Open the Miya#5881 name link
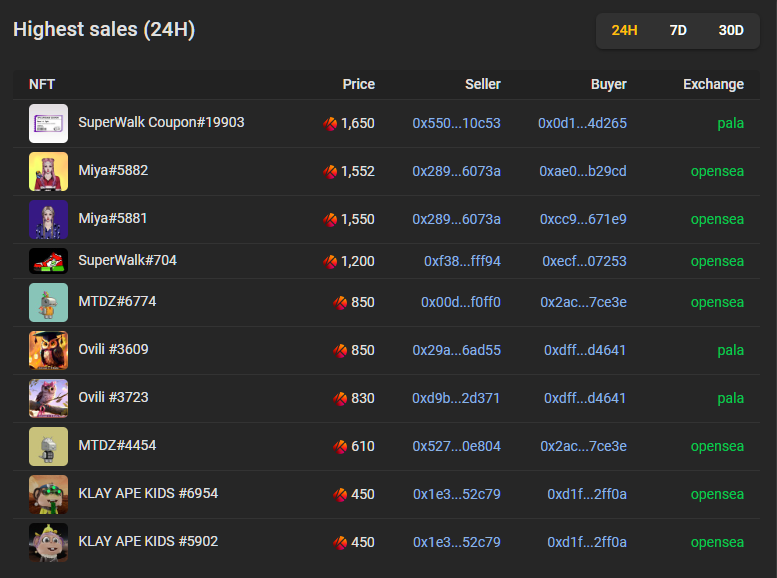777x578 pixels. 112,219
